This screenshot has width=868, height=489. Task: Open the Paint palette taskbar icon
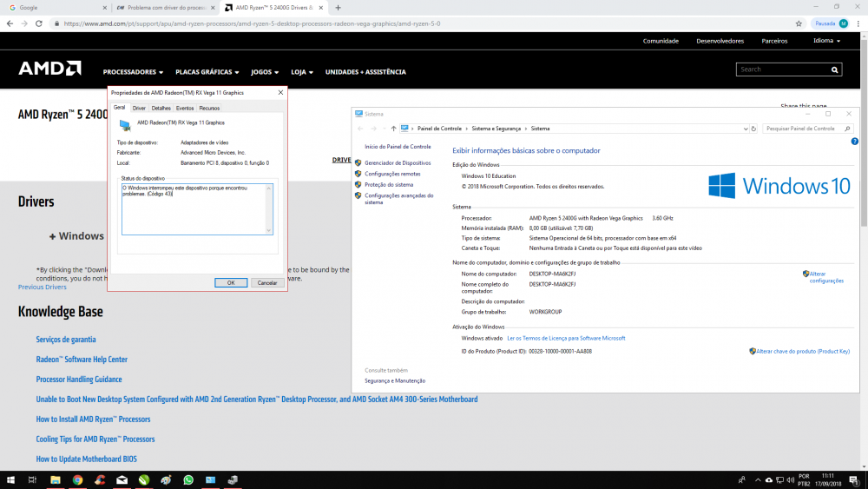[x=166, y=480]
